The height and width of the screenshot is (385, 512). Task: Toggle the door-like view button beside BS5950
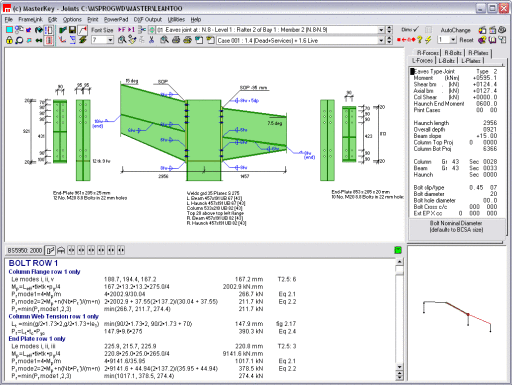coord(50,250)
